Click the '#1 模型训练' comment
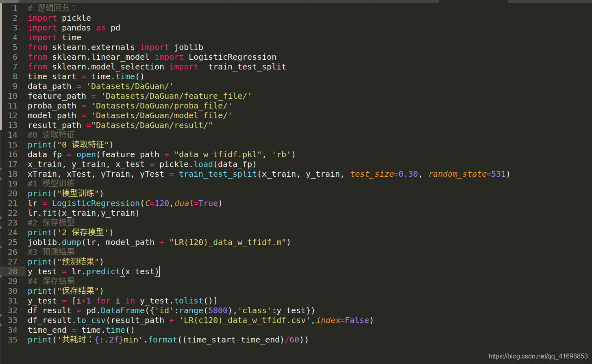This screenshot has height=364, width=592. 51,184
